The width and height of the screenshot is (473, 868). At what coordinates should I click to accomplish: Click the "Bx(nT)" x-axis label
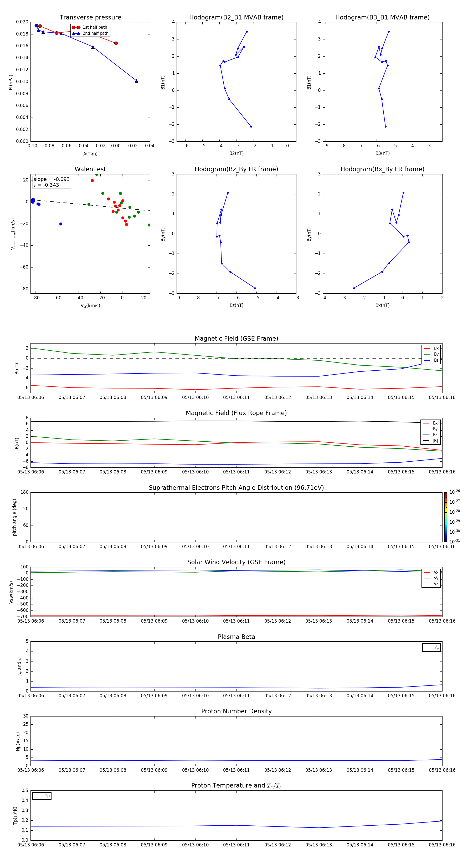click(382, 305)
